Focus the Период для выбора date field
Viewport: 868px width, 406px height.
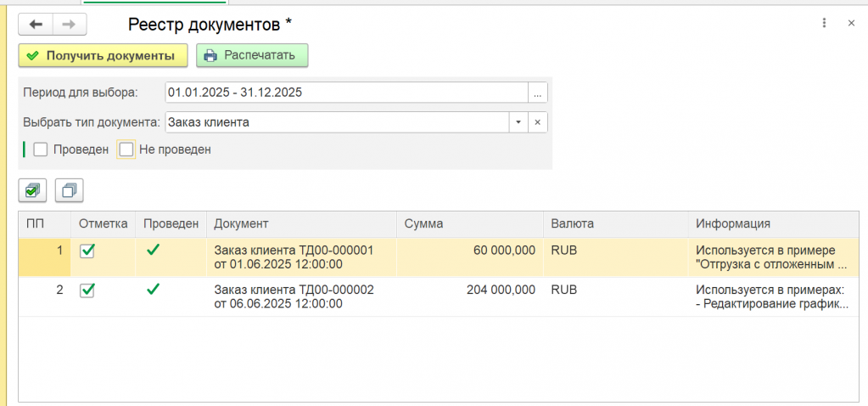point(346,93)
